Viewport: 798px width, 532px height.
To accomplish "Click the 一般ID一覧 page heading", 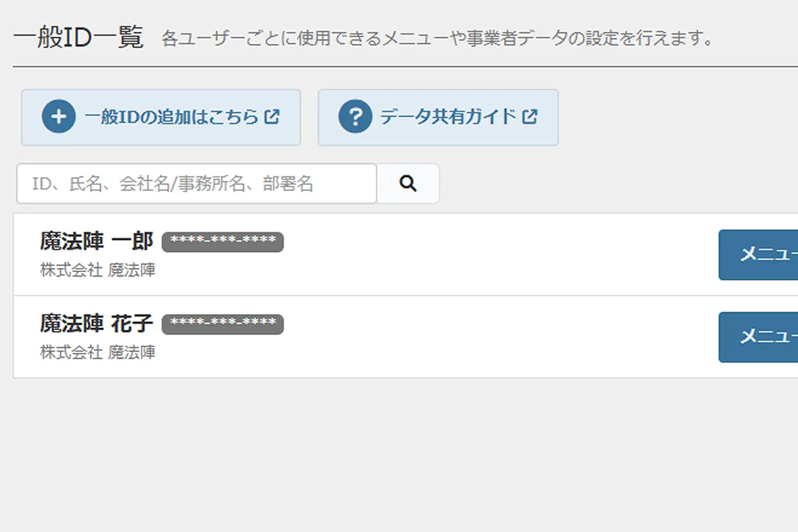I will tap(78, 38).
